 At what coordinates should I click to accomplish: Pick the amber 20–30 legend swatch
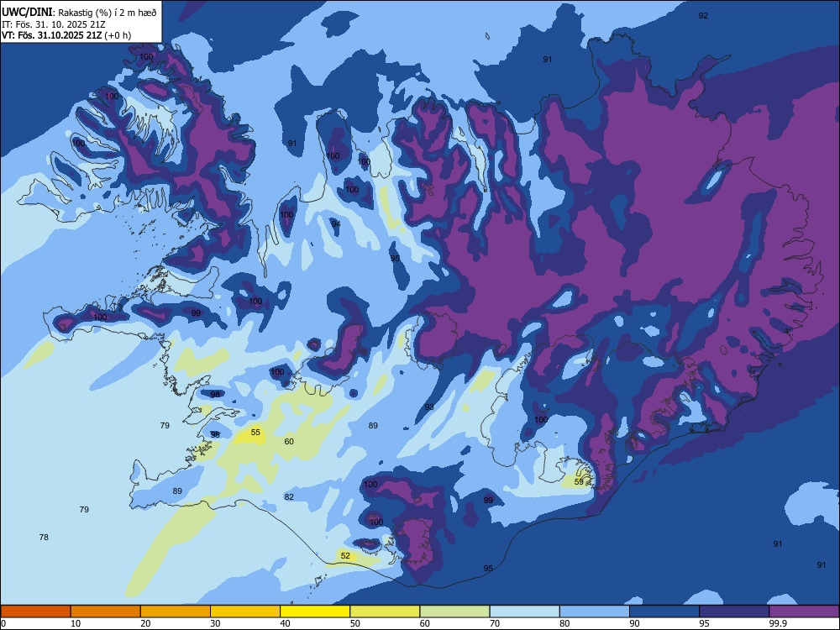176,612
